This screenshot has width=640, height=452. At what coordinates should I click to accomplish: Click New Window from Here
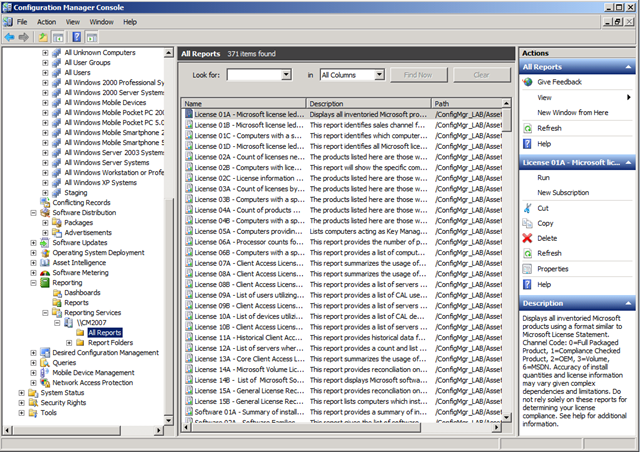click(x=573, y=113)
